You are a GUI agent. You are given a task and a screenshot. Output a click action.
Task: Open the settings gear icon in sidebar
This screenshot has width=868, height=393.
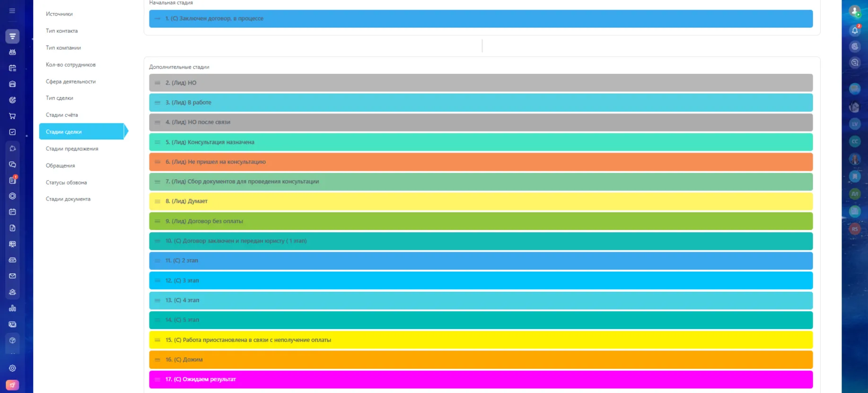[12, 368]
